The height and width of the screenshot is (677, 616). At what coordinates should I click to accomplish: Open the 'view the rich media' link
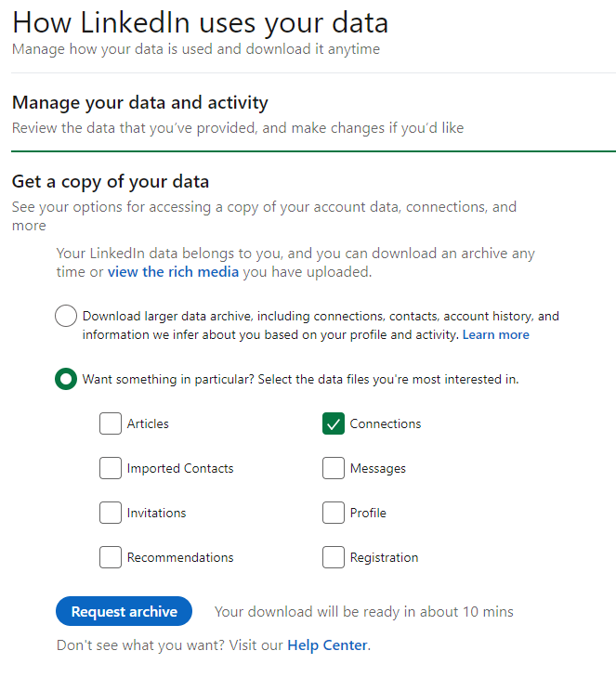pyautogui.click(x=173, y=271)
